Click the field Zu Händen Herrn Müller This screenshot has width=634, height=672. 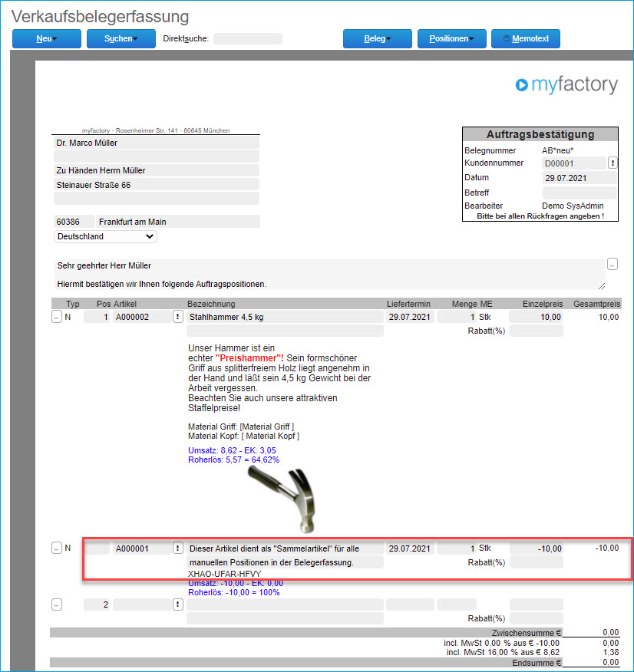[157, 170]
